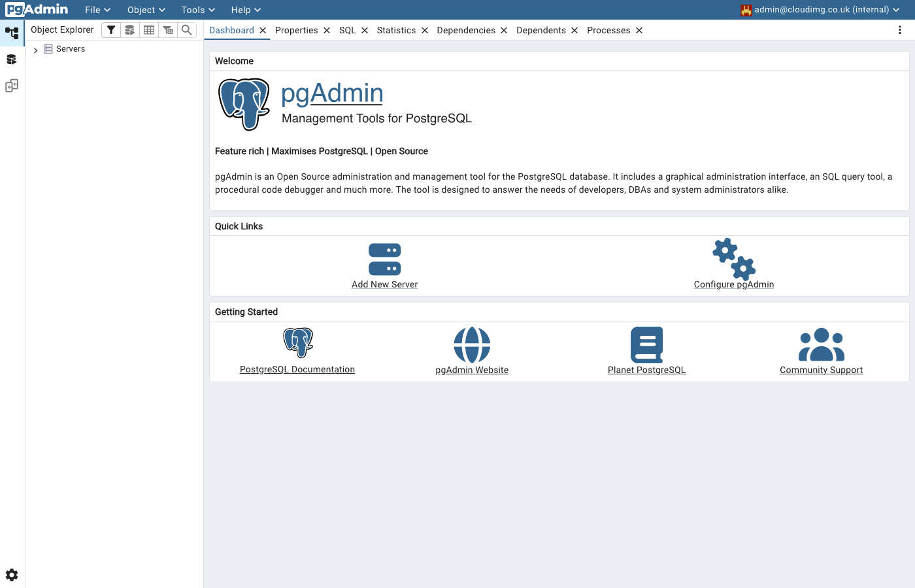Select the Object Explorer filter icon
The image size is (915, 588).
110,29
